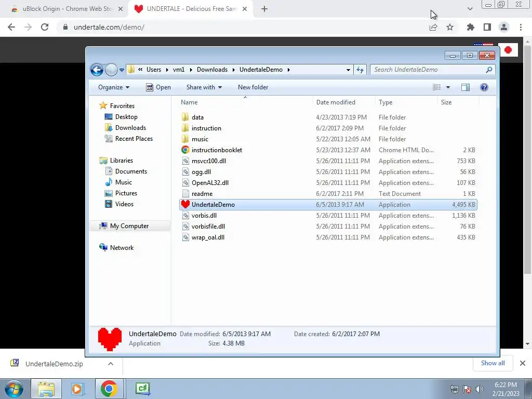
Task: Click New folder button
Action: (x=253, y=87)
